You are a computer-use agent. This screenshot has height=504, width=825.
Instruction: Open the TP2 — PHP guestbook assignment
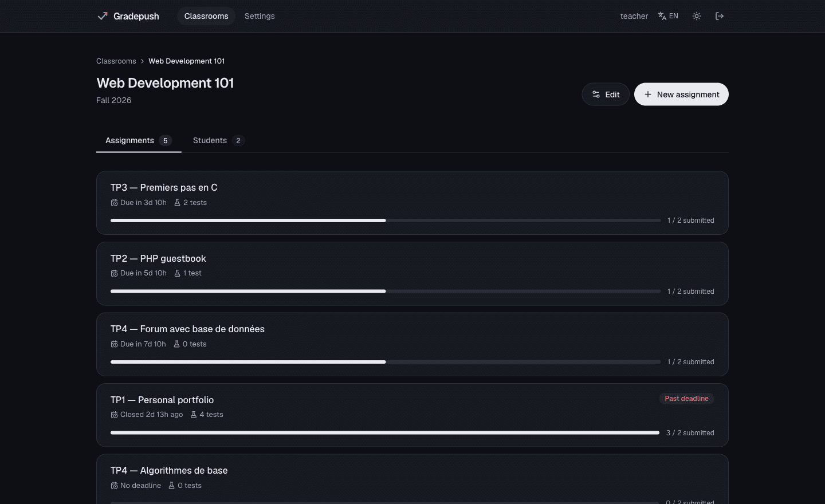point(412,274)
